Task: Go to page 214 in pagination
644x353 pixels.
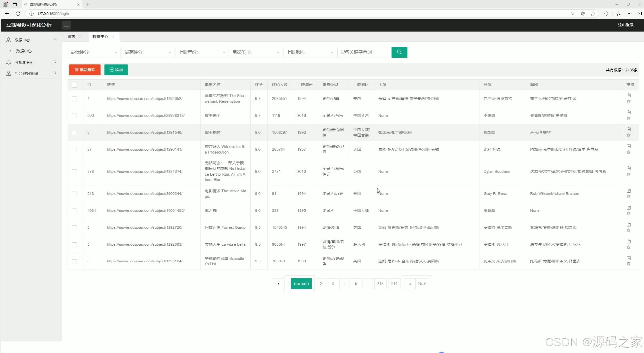Action: (x=394, y=284)
